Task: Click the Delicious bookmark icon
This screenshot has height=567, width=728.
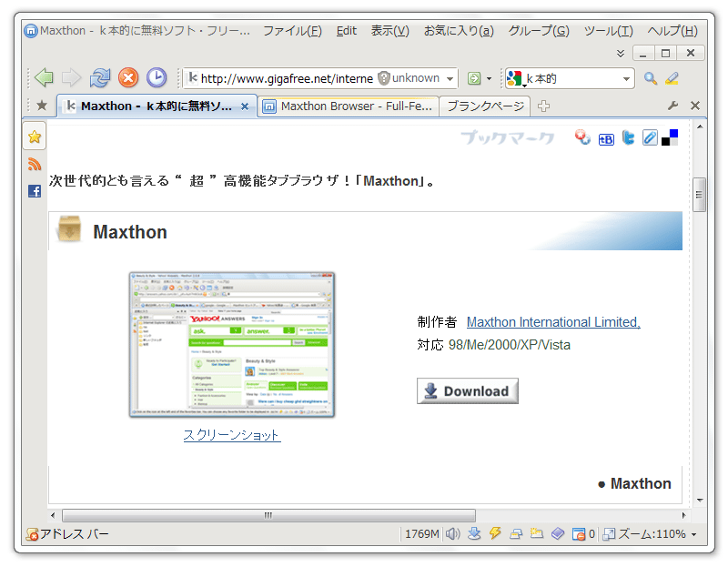Action: (670, 137)
